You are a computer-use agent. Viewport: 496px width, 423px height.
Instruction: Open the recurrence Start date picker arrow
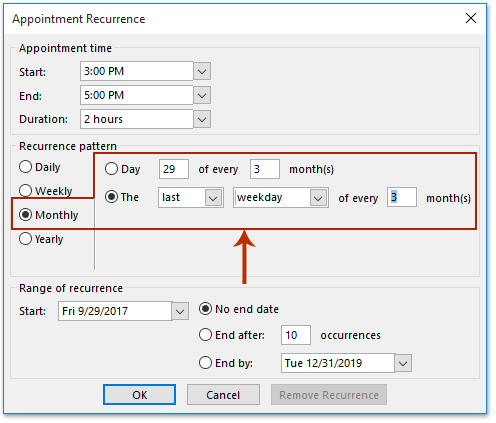(180, 311)
